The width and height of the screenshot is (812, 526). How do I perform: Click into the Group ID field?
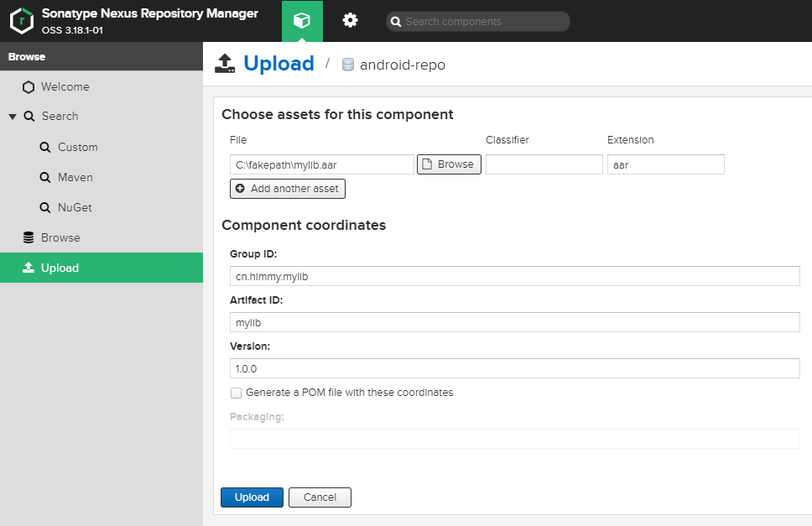click(x=515, y=276)
